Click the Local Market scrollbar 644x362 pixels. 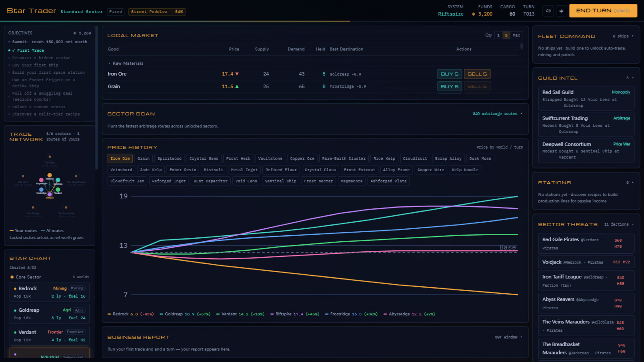[522, 46]
